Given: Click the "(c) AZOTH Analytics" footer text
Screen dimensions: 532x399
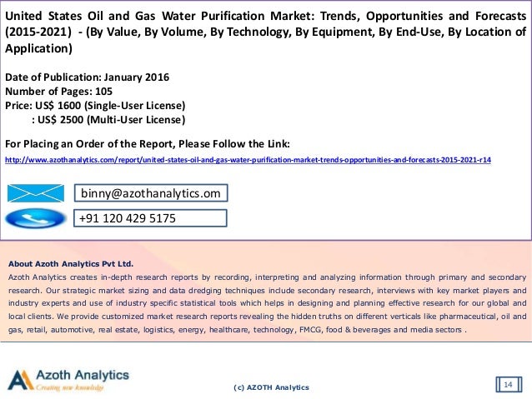Looking at the screenshot, I should [x=272, y=387].
